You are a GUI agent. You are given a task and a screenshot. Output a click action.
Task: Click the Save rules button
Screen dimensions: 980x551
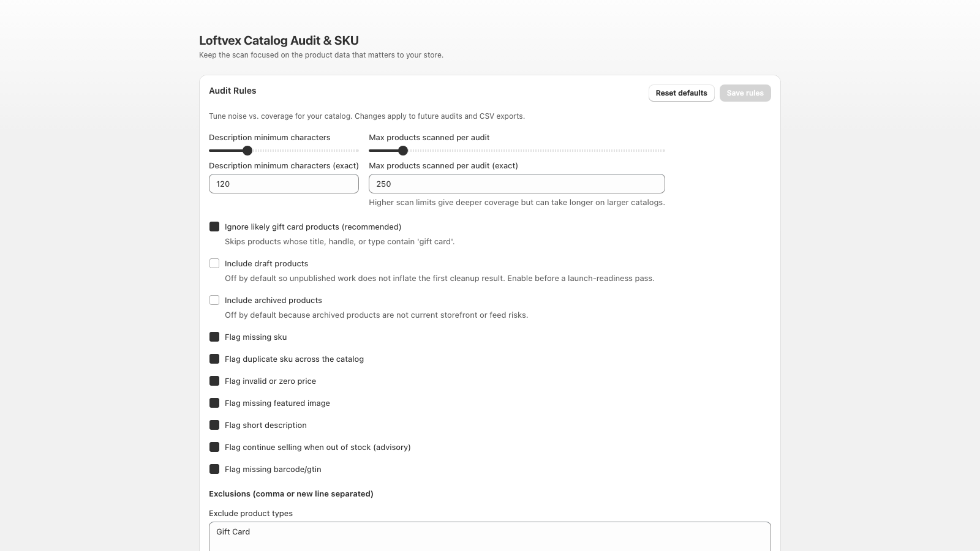tap(745, 93)
